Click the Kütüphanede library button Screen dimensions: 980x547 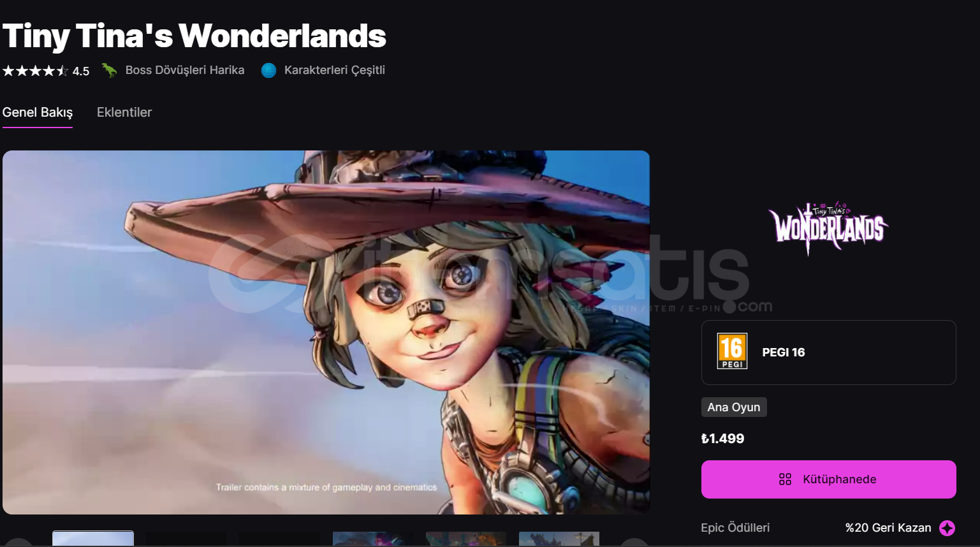[828, 479]
